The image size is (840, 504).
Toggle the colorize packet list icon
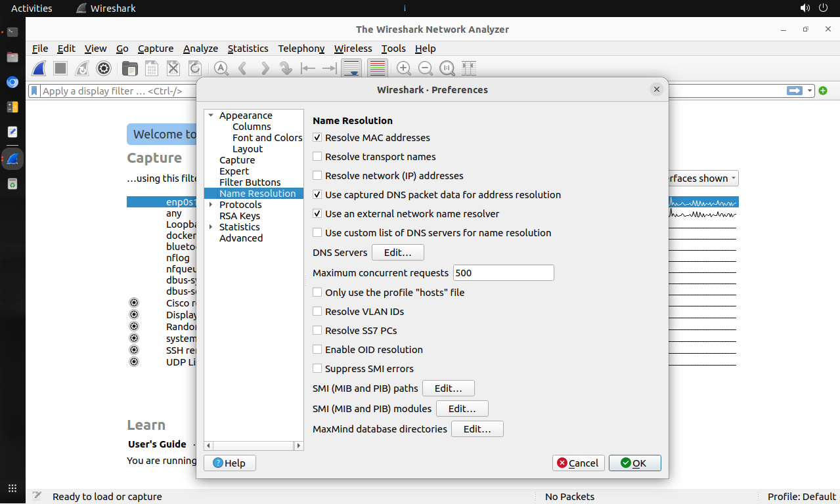[377, 68]
